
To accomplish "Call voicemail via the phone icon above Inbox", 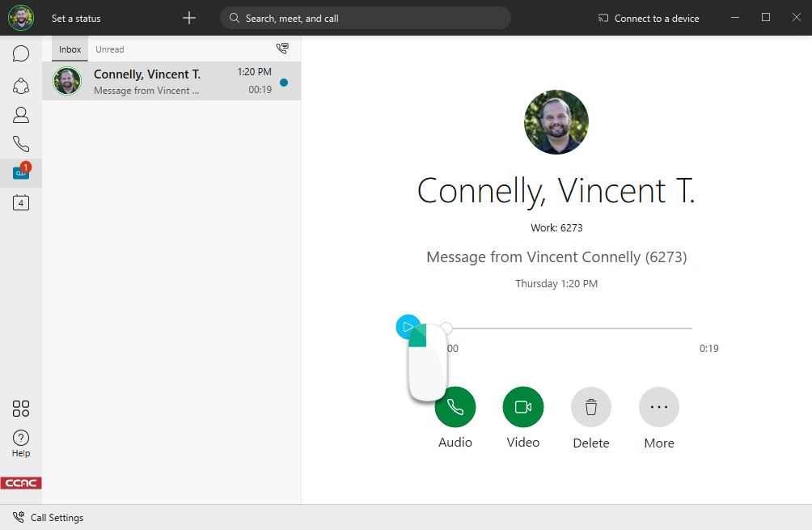I will tap(282, 48).
